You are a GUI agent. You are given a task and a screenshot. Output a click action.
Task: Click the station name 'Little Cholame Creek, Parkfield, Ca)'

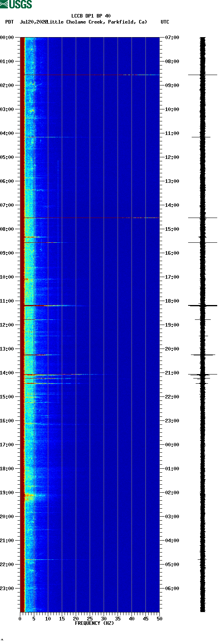(x=97, y=22)
